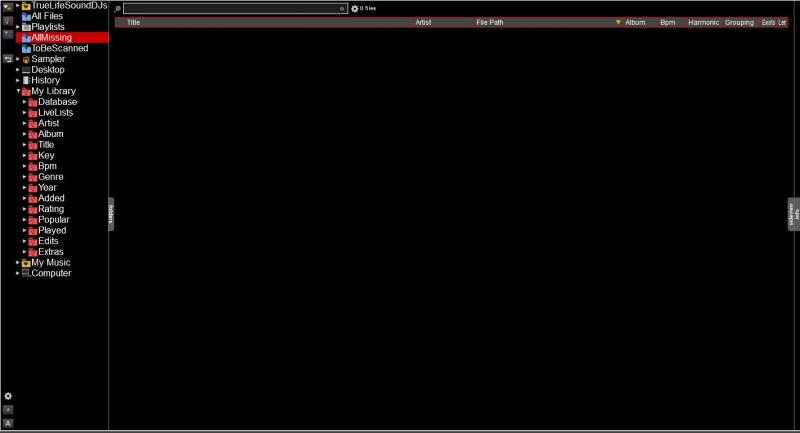Sort by the Bpm column header

tap(667, 22)
